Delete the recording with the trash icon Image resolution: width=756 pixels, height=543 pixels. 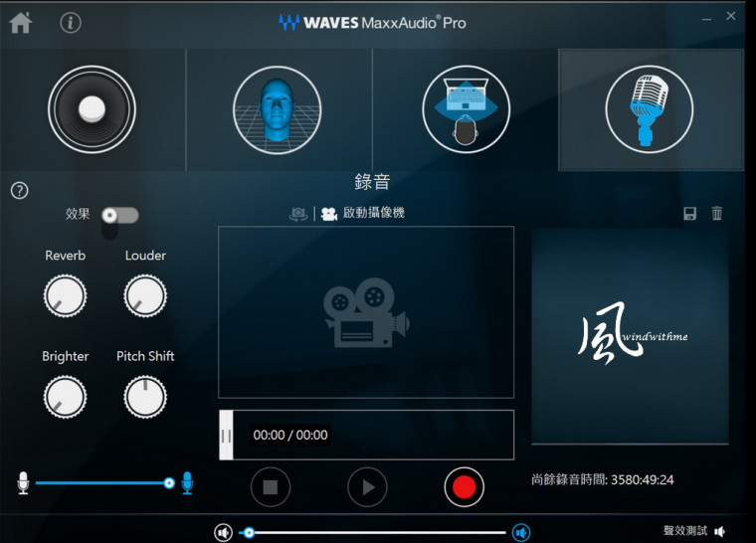click(717, 214)
